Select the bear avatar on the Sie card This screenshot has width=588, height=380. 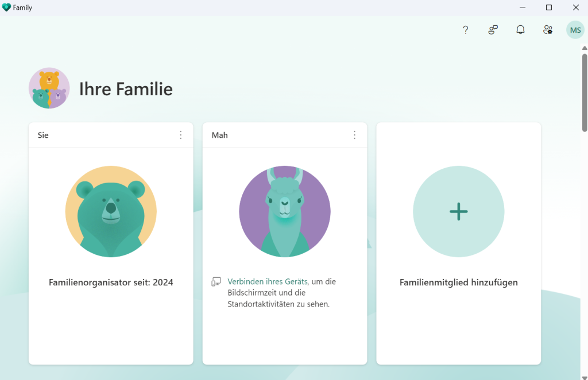click(111, 211)
